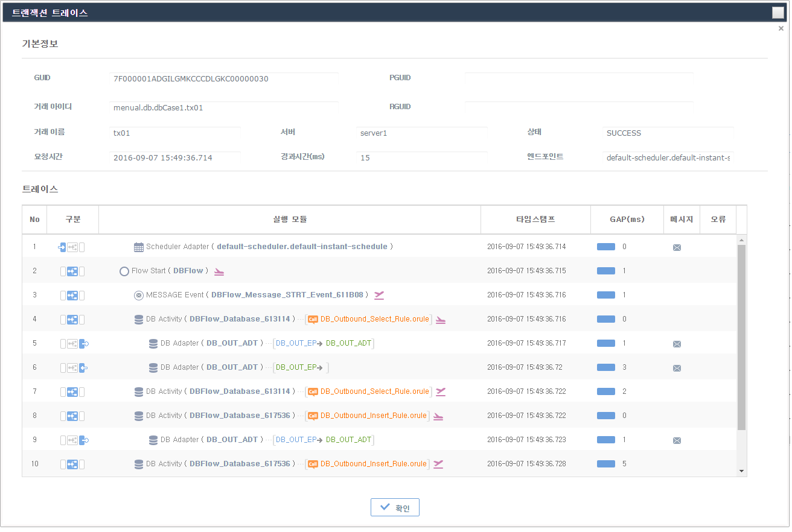Close the dialog with small x

[x=781, y=28]
